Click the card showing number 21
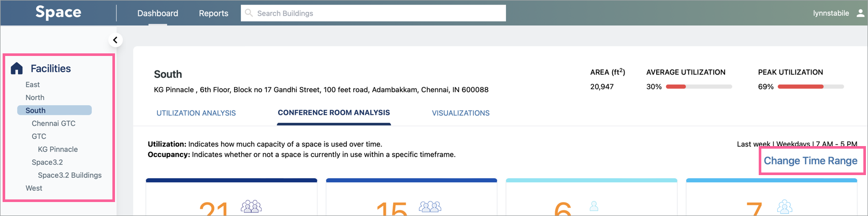 (232, 197)
